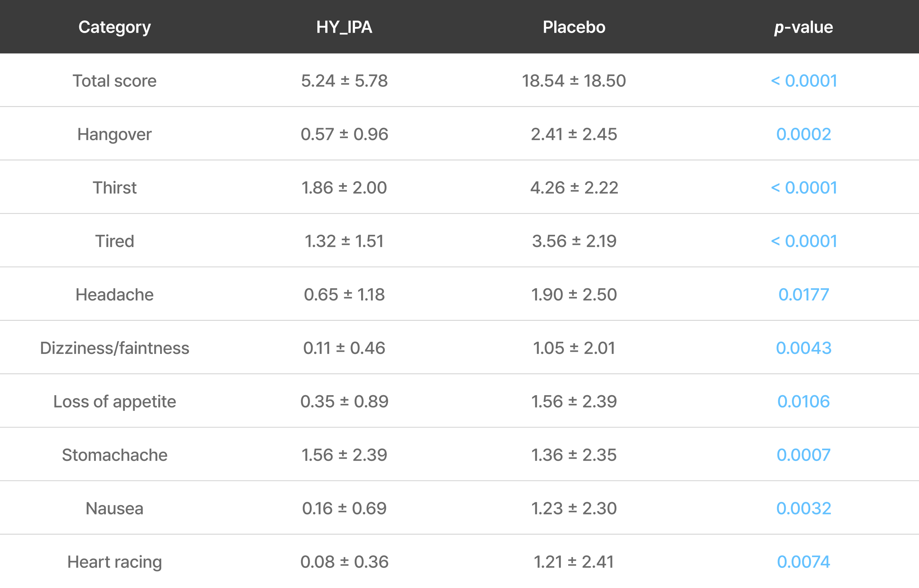Screen dimensions: 919x588
Task: Click the Heart racing row label
Action: click(115, 562)
